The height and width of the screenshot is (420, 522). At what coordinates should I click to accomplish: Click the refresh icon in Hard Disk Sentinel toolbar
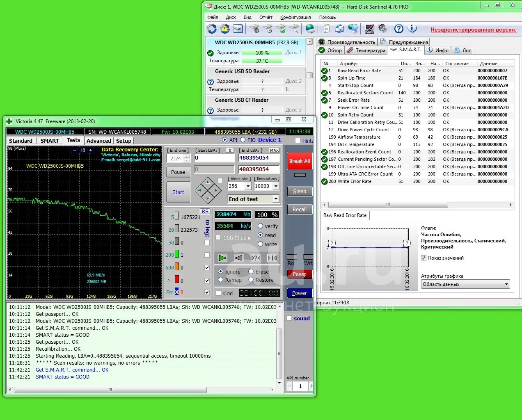coord(212,29)
